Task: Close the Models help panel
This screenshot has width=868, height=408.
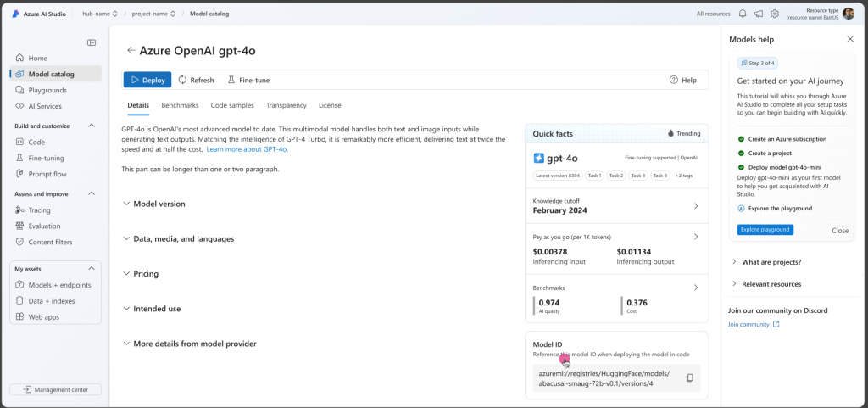Action: 850,39
